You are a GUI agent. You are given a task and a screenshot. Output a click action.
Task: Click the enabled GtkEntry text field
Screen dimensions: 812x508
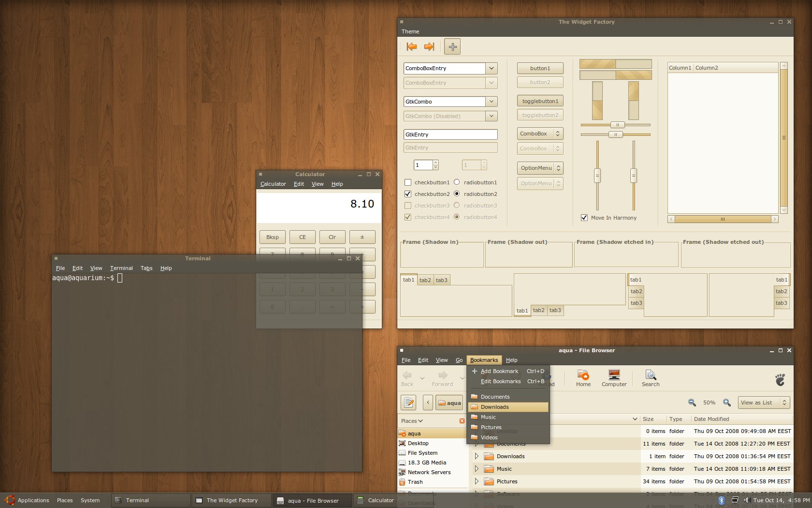click(450, 134)
